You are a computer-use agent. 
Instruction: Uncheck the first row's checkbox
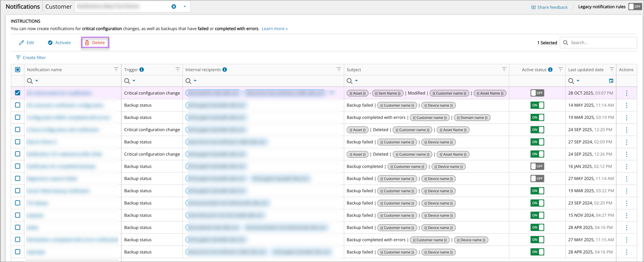(18, 93)
